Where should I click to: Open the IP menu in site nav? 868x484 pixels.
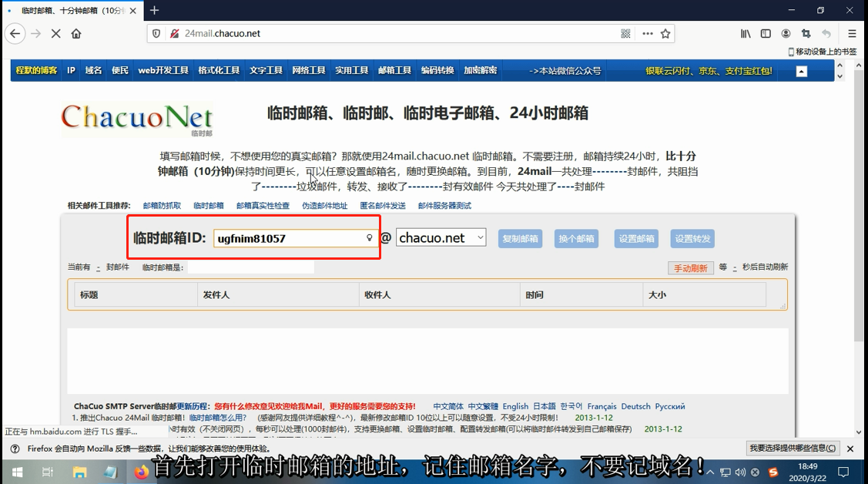click(71, 70)
